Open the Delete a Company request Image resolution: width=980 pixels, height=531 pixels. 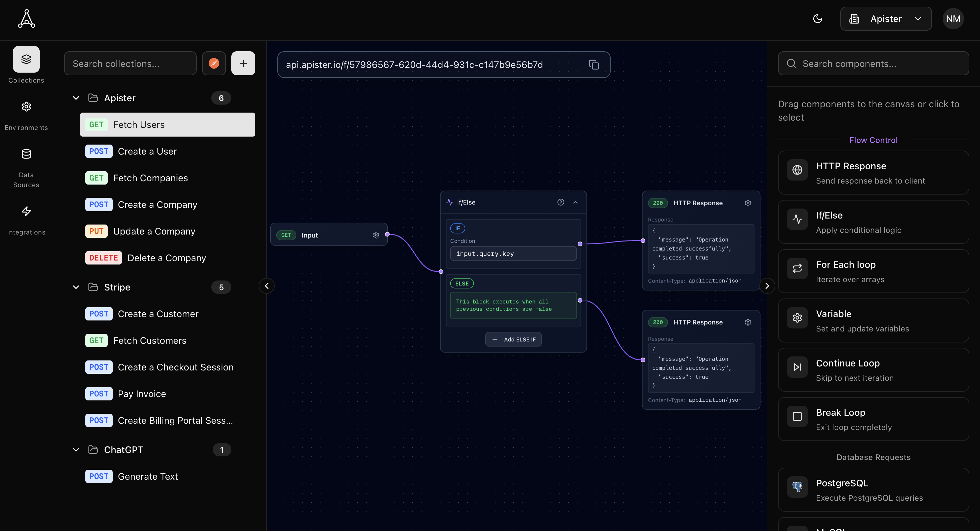(166, 258)
